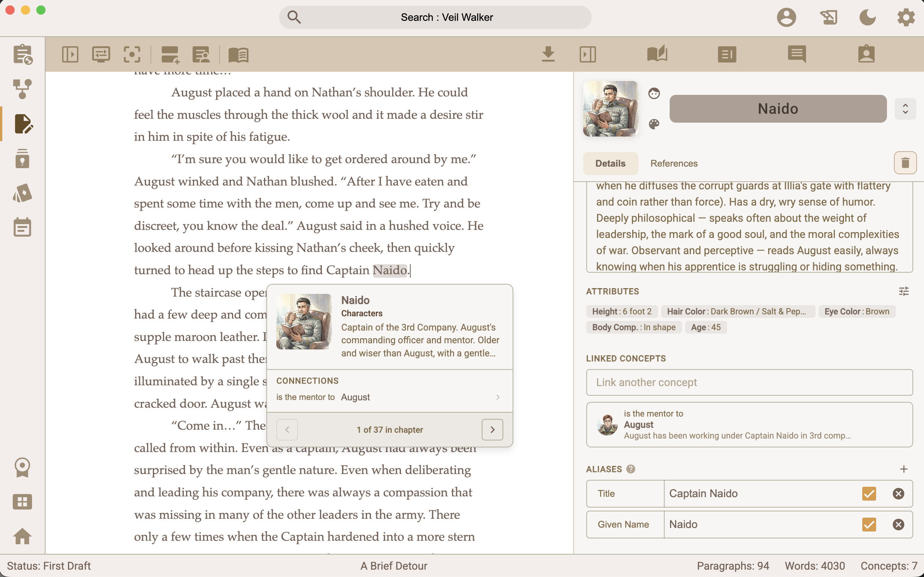924x577 pixels.
Task: Select the outline/flowchart icon in the left sidebar
Action: [22, 89]
